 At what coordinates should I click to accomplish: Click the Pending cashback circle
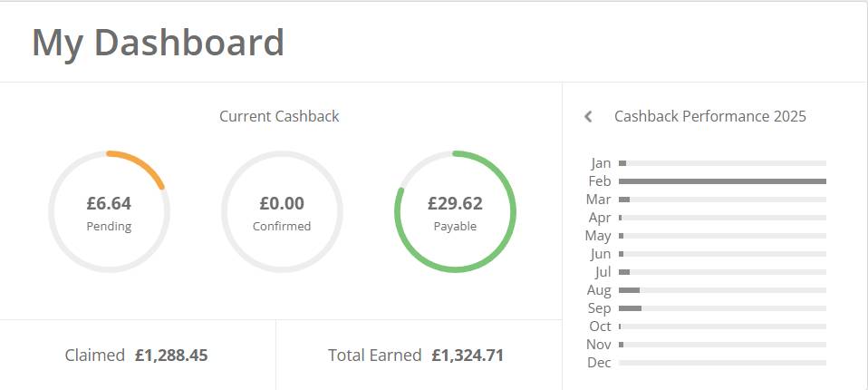point(109,211)
